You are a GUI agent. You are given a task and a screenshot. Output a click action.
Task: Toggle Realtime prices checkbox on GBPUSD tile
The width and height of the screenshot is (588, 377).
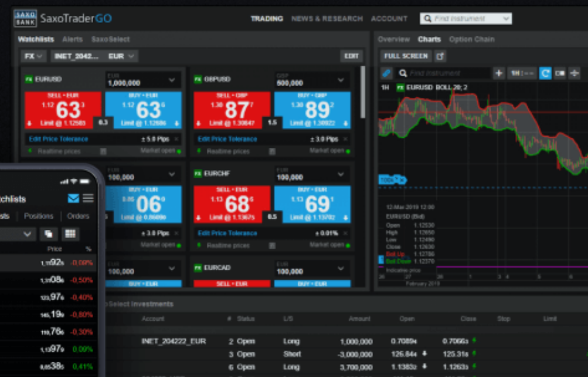(x=272, y=151)
